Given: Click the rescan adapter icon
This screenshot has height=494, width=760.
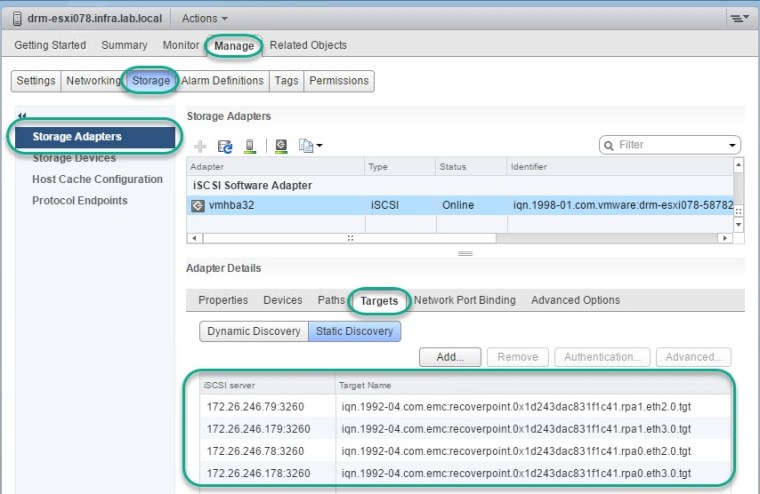Looking at the screenshot, I should point(281,146).
